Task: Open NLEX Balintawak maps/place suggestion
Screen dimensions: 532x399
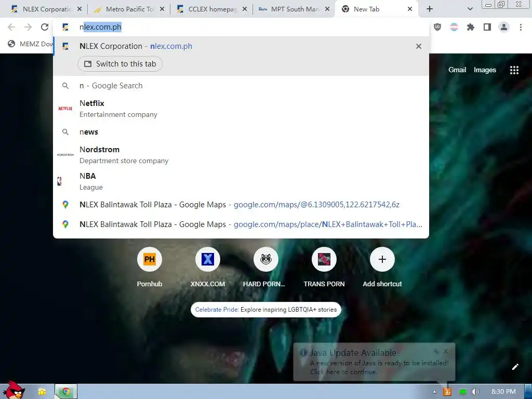Action: click(241, 224)
